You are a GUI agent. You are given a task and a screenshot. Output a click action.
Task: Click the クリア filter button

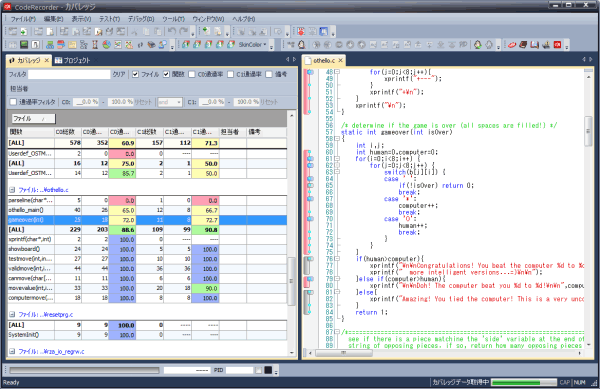point(119,74)
